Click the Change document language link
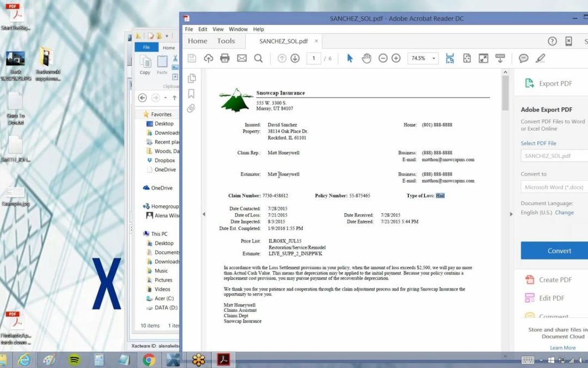Viewport: 588px width, 368px height. (564, 213)
